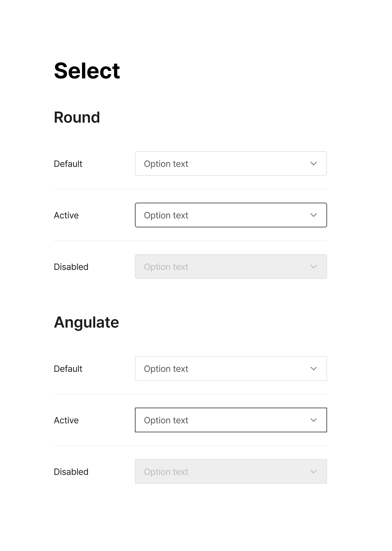Click the Select page title
The image size is (392, 551).
coord(87,71)
